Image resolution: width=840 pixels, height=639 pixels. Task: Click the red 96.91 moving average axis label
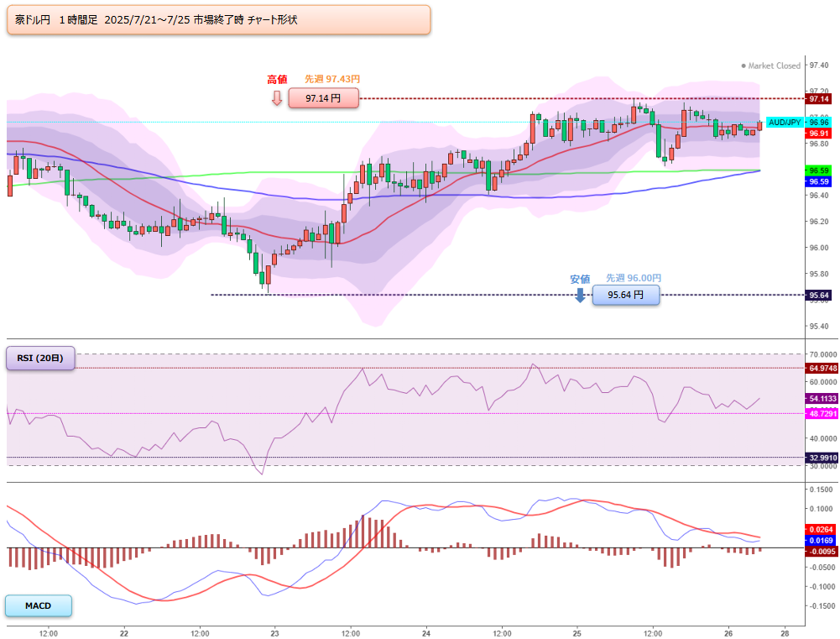tap(818, 134)
